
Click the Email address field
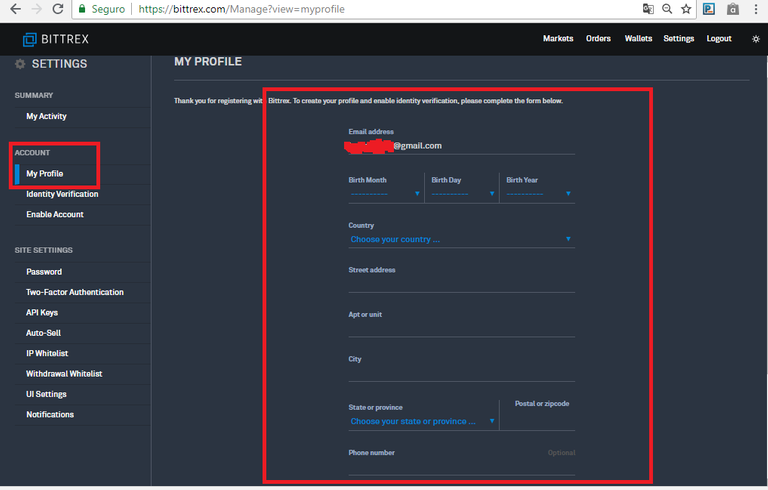point(461,146)
